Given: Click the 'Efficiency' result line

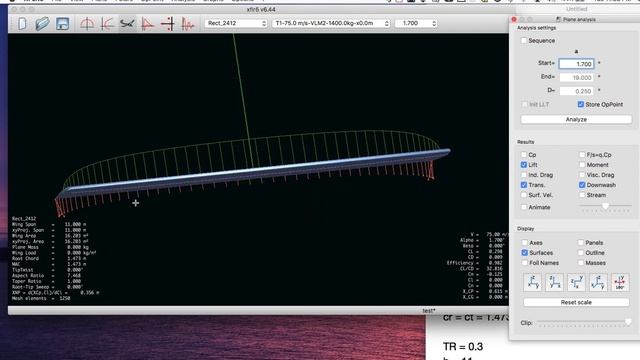Looking at the screenshot, I should click(476, 263).
